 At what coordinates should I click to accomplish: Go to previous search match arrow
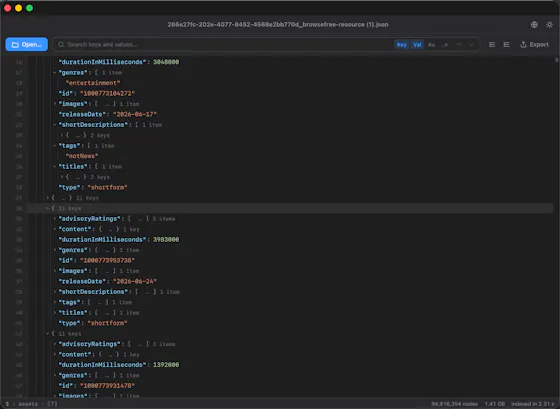(x=459, y=45)
